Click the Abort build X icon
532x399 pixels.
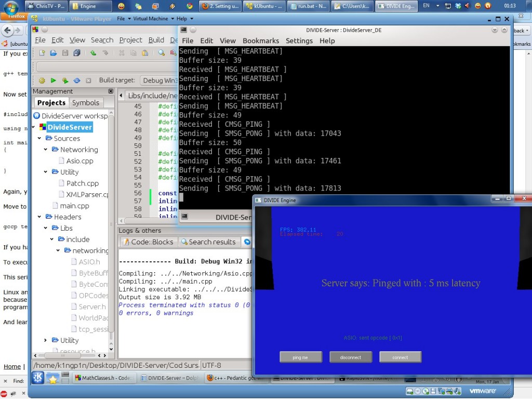(88, 81)
